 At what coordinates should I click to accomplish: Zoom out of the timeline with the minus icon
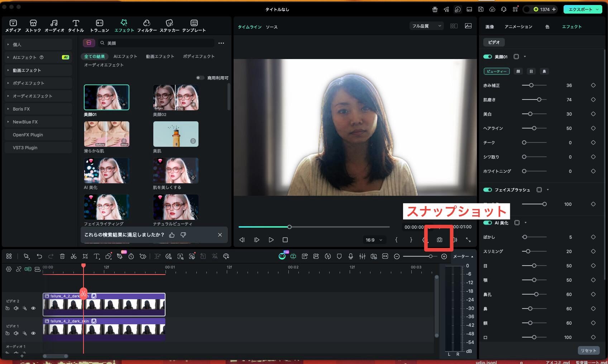pyautogui.click(x=397, y=256)
